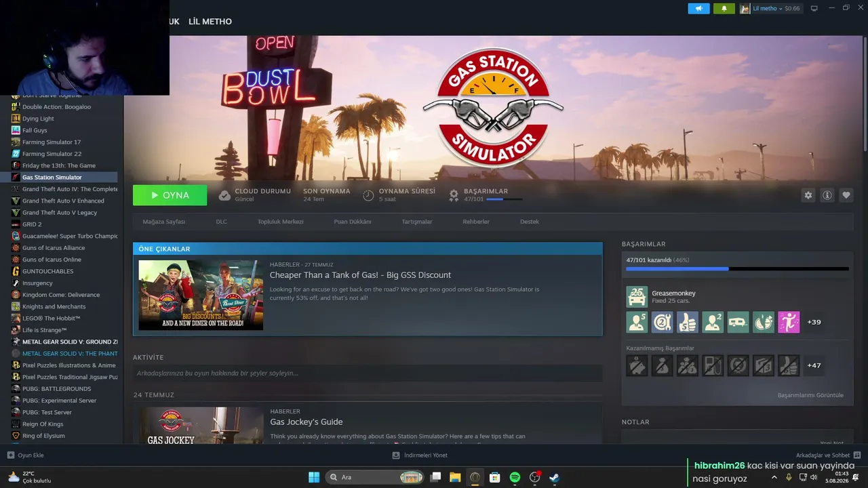Click the Greasemonkey achievement icon
Image resolution: width=868 pixels, height=488 pixels.
(637, 296)
